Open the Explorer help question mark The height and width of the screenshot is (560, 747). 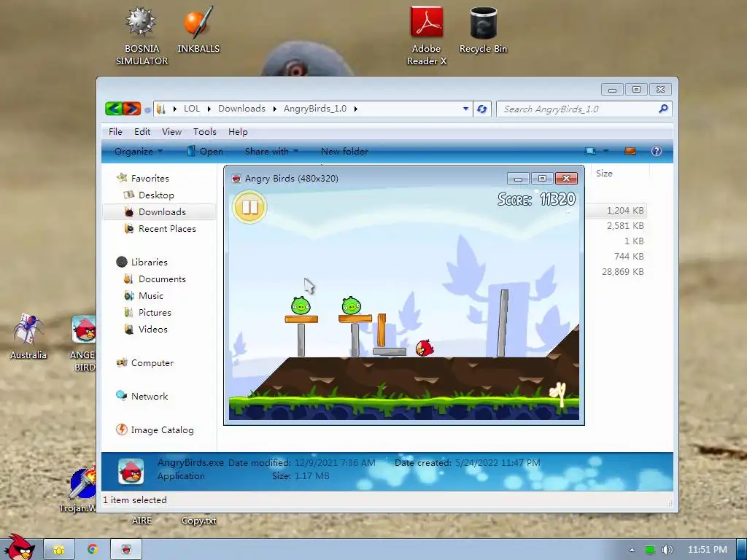pyautogui.click(x=656, y=151)
